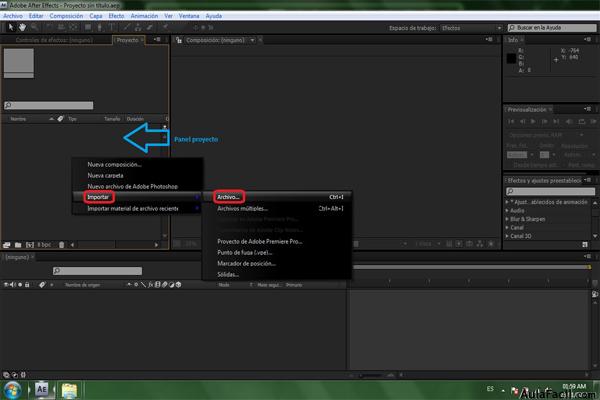The image size is (600, 400).
Task: Click the 3D layer cube switch in timeline
Action: pyautogui.click(x=178, y=284)
